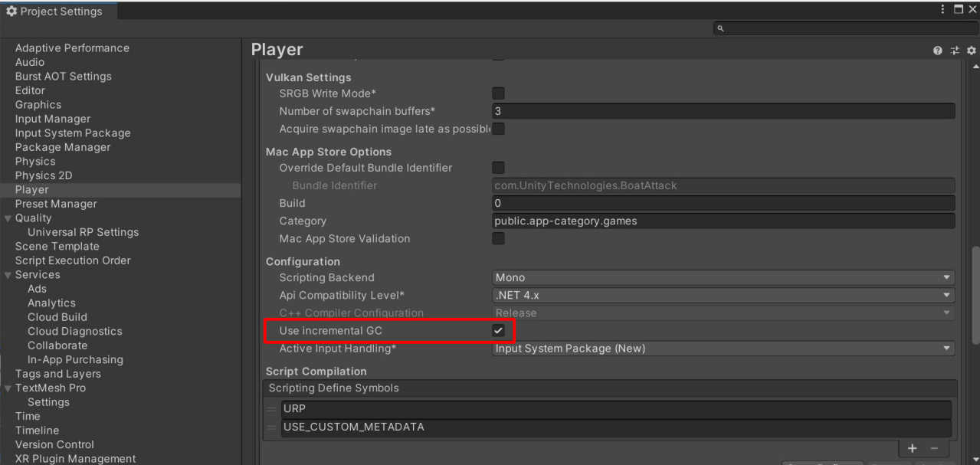Image resolution: width=980 pixels, height=465 pixels.
Task: Open the Help icon in Player settings header
Action: 937,51
